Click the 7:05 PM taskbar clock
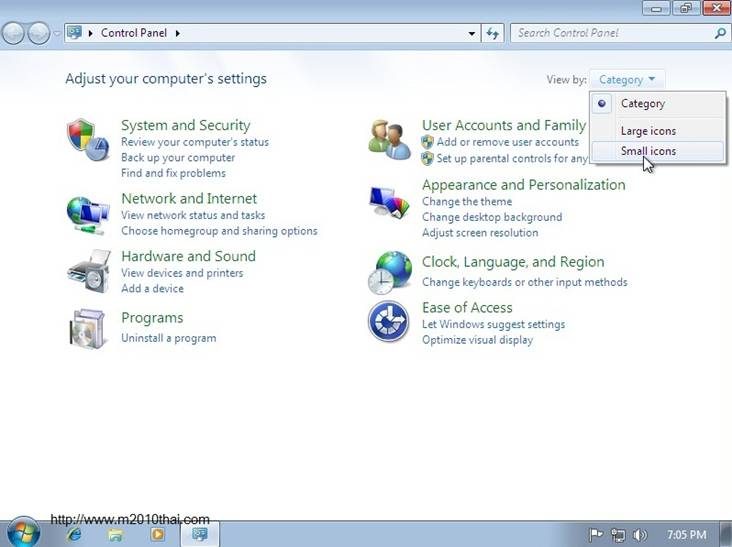The image size is (732, 547). point(686,535)
